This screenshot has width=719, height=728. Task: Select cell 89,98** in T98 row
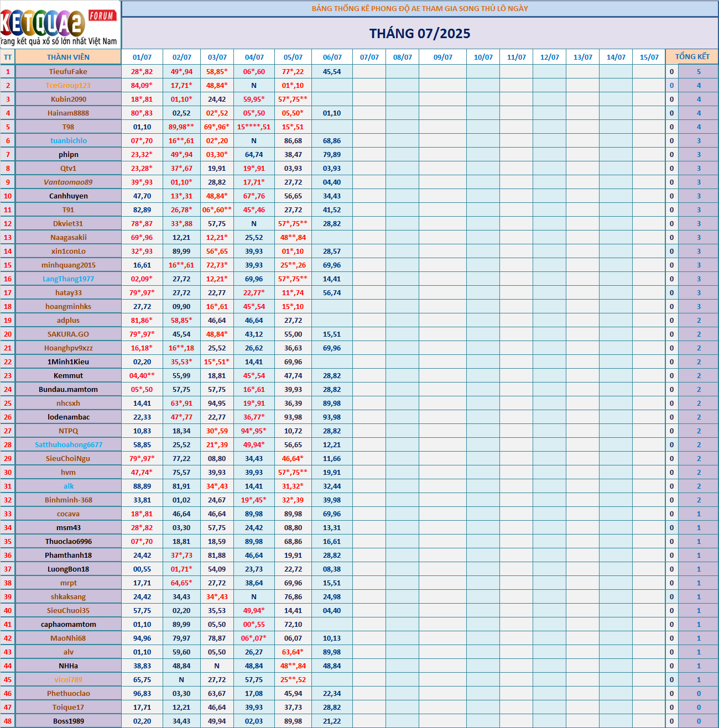tap(181, 127)
